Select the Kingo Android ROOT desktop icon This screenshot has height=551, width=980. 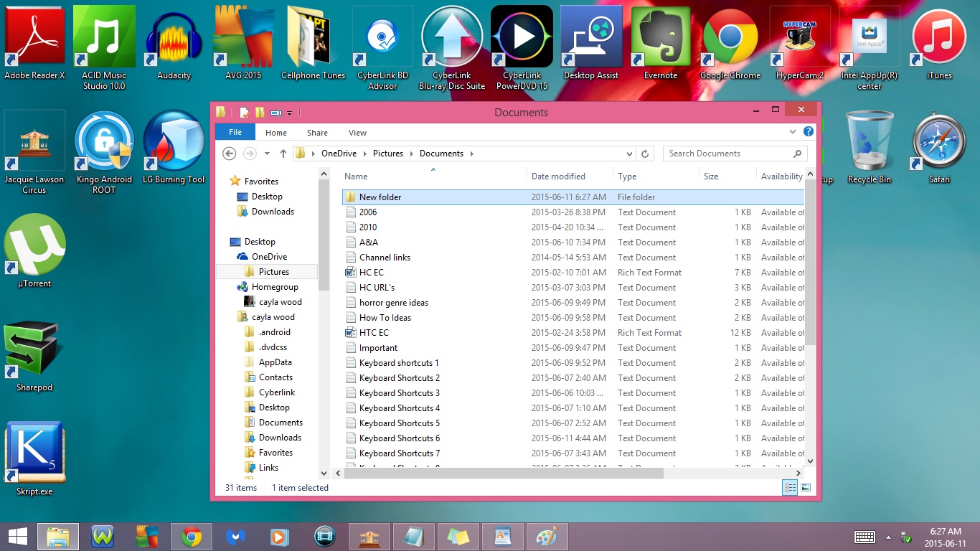[104, 152]
